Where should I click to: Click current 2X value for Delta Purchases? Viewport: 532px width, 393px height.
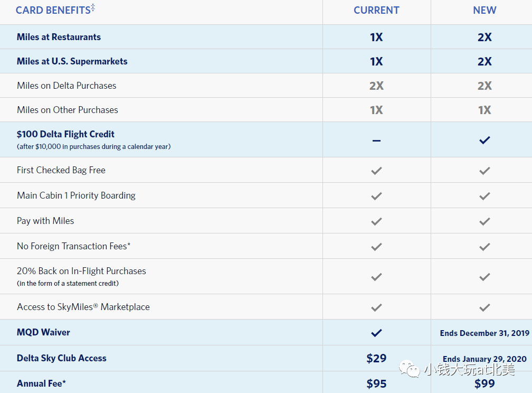point(376,86)
